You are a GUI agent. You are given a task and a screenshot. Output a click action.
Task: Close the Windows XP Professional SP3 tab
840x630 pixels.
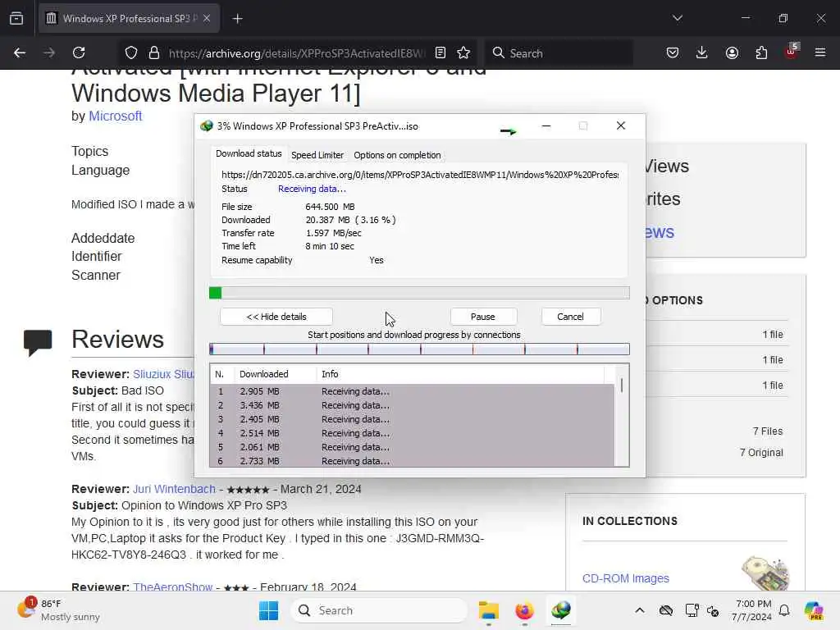[x=207, y=18]
